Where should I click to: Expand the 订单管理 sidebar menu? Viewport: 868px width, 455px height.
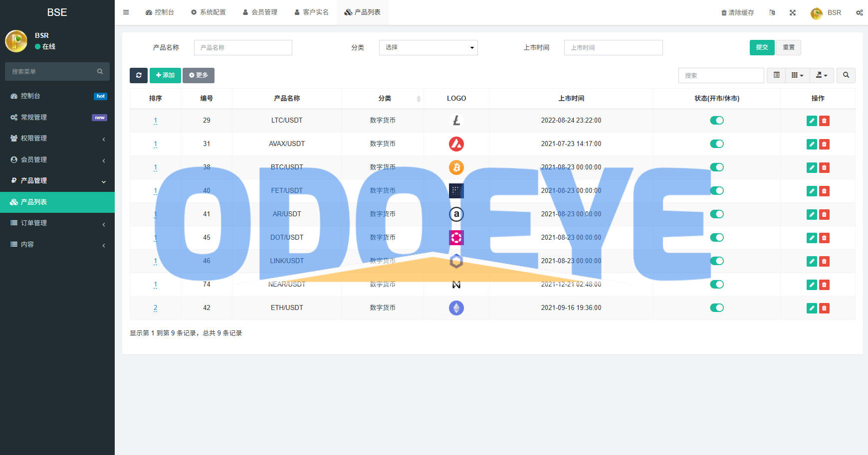pyautogui.click(x=57, y=223)
